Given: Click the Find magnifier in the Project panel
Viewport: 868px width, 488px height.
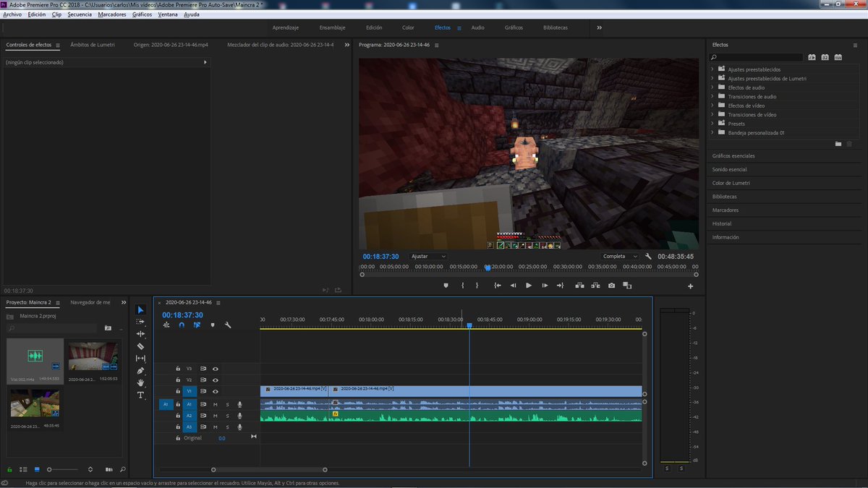Looking at the screenshot, I should click(x=123, y=469).
